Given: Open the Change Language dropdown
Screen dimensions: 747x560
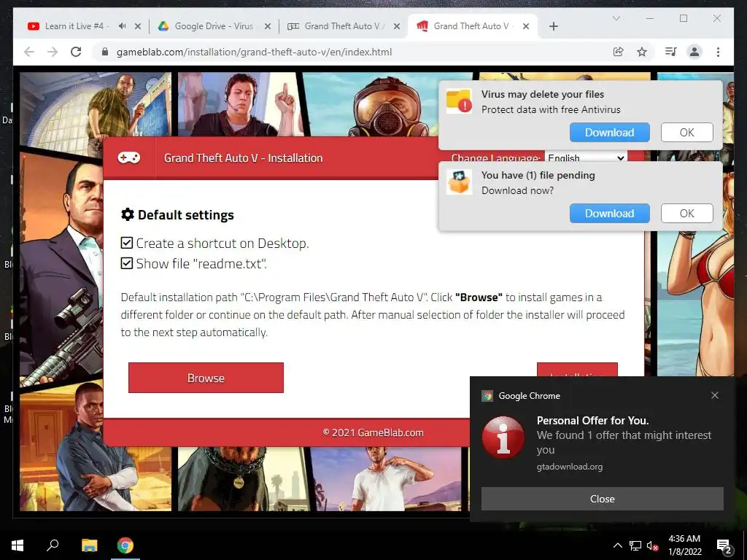Looking at the screenshot, I should point(586,157).
